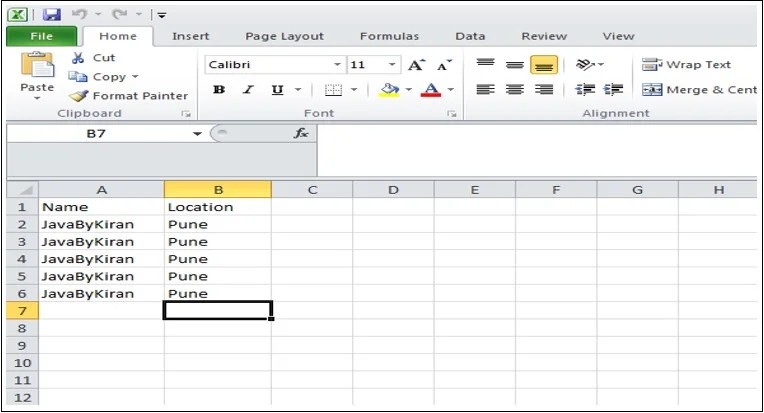Save the workbook with the floppy icon
The height and width of the screenshot is (413, 764).
click(51, 15)
